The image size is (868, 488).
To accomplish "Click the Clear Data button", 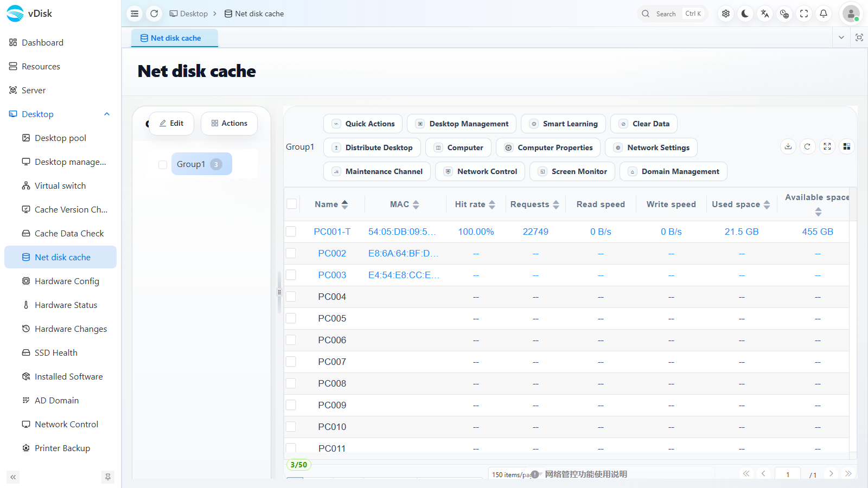I will (x=644, y=124).
